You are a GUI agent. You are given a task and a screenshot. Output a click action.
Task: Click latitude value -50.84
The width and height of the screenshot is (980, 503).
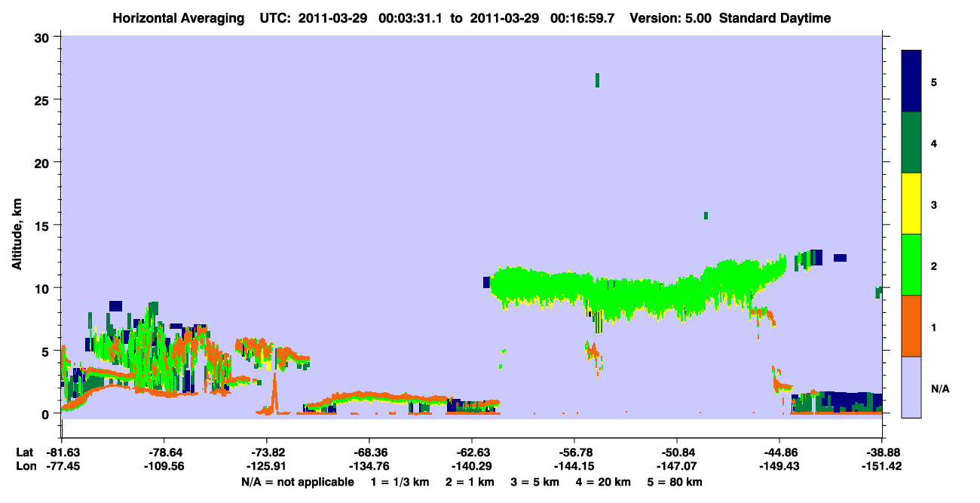tap(677, 452)
